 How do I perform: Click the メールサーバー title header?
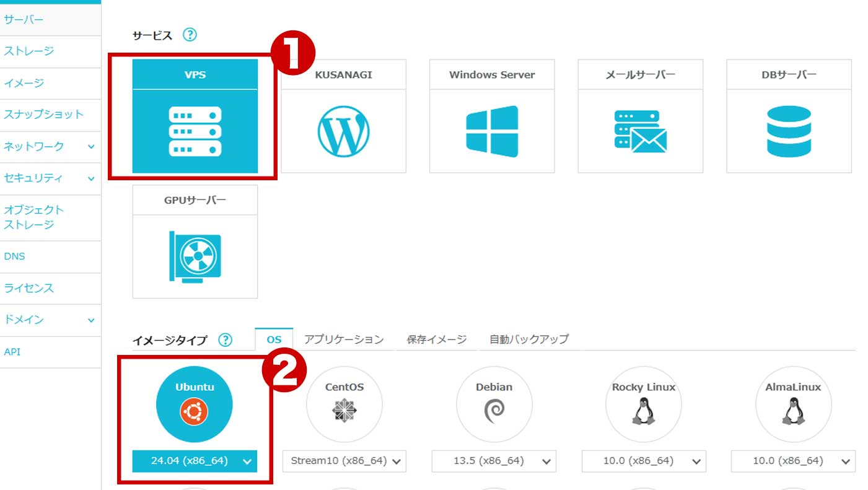tap(641, 75)
